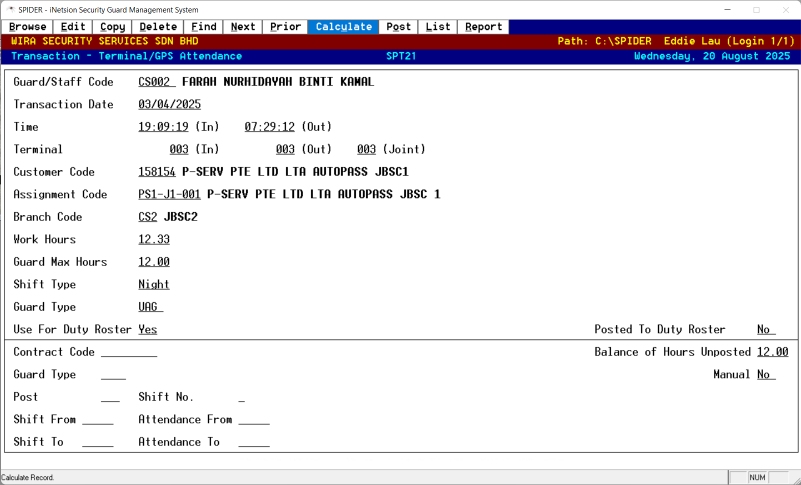Choose Delete from the menu bar
The width and height of the screenshot is (801, 485).
click(x=158, y=27)
